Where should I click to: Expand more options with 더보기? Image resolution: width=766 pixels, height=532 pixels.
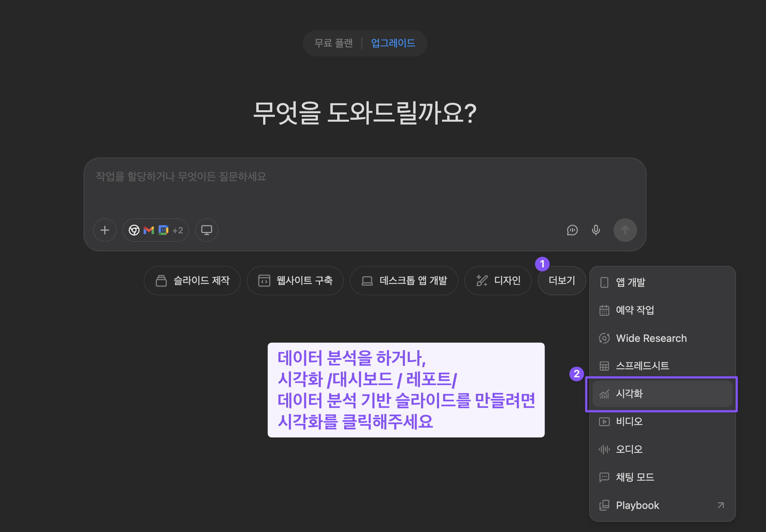[561, 280]
